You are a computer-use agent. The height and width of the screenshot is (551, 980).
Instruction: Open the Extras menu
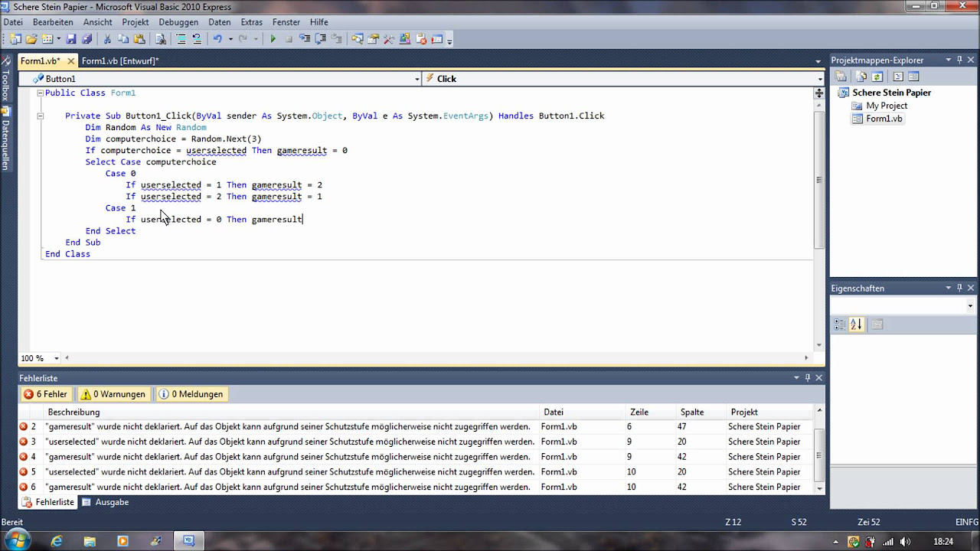(x=251, y=22)
